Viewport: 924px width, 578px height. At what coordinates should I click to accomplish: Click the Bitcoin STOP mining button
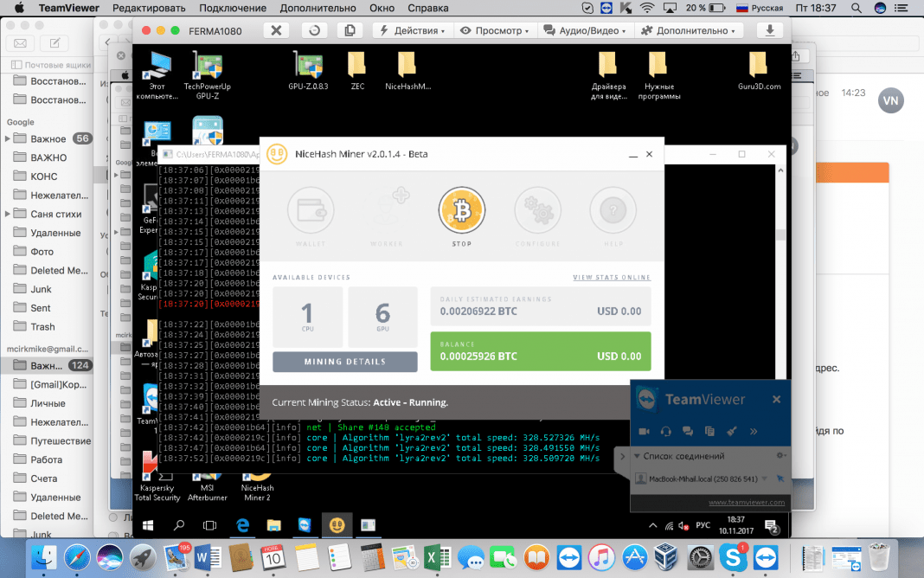(x=462, y=211)
